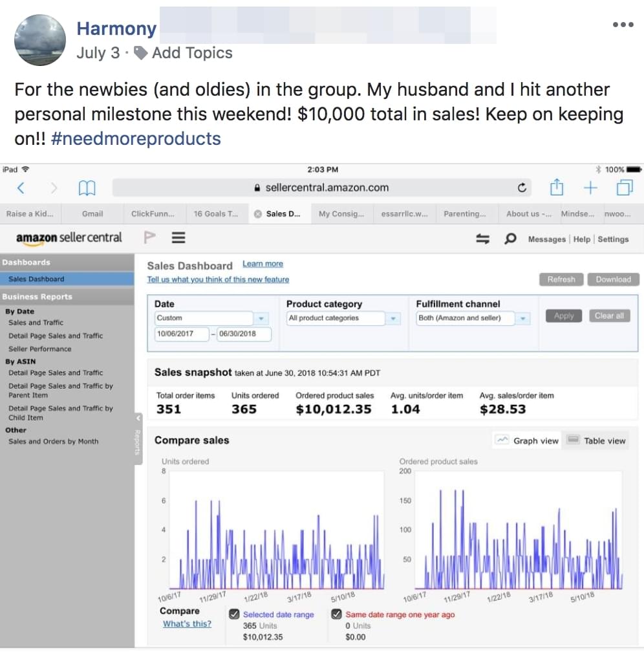Click the Download button
The image size is (644, 652).
[613, 279]
